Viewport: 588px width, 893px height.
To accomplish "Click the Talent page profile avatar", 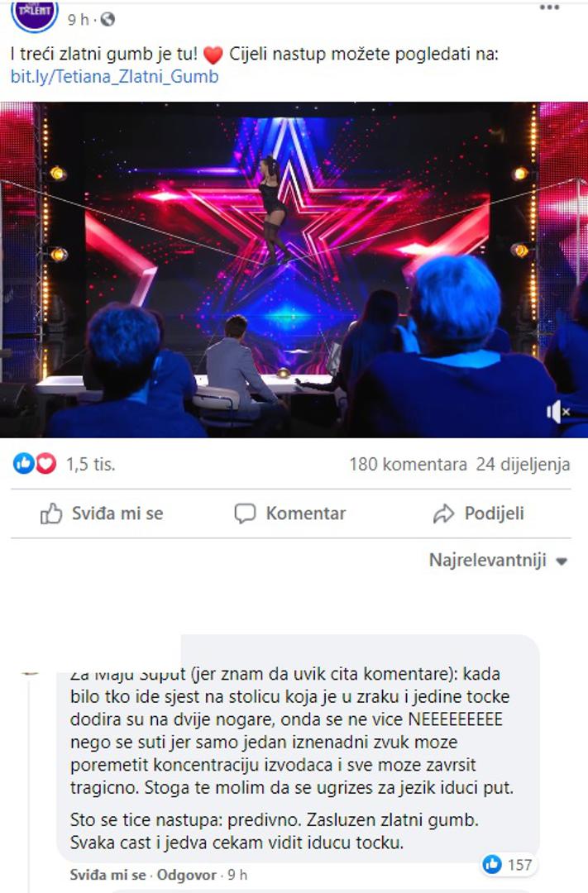I will coord(35,14).
